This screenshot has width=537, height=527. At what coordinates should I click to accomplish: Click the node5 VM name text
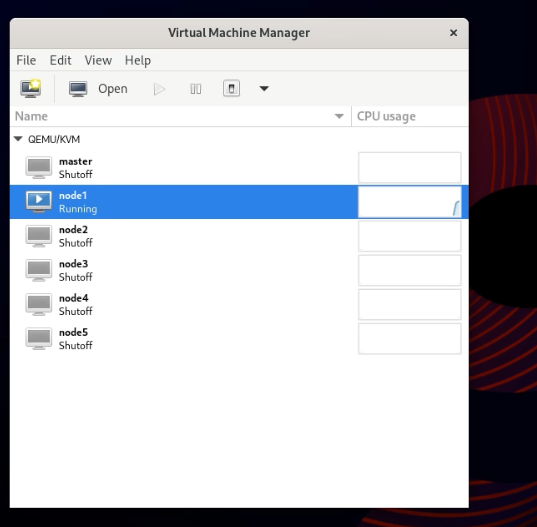pos(73,332)
